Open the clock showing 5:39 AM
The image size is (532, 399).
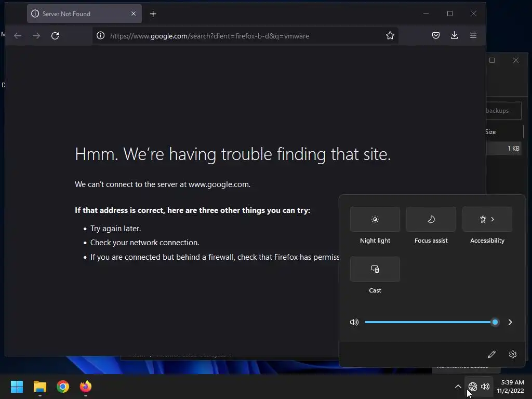click(x=511, y=387)
